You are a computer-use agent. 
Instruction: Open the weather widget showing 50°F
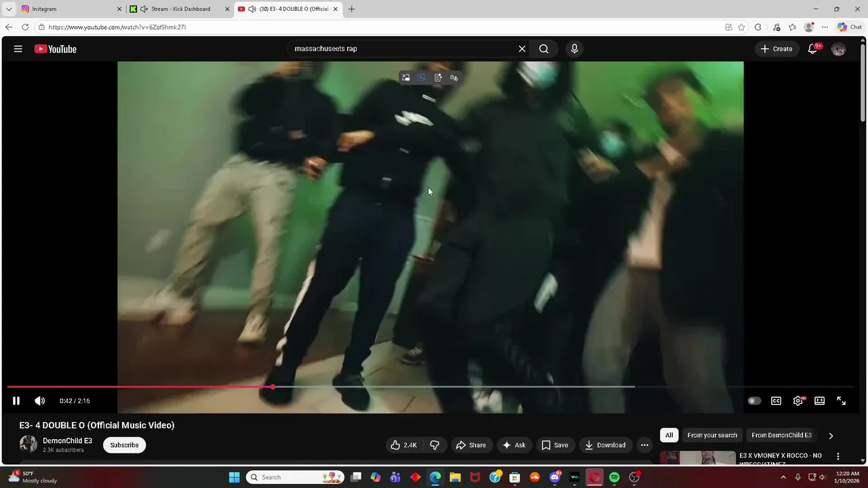33,477
